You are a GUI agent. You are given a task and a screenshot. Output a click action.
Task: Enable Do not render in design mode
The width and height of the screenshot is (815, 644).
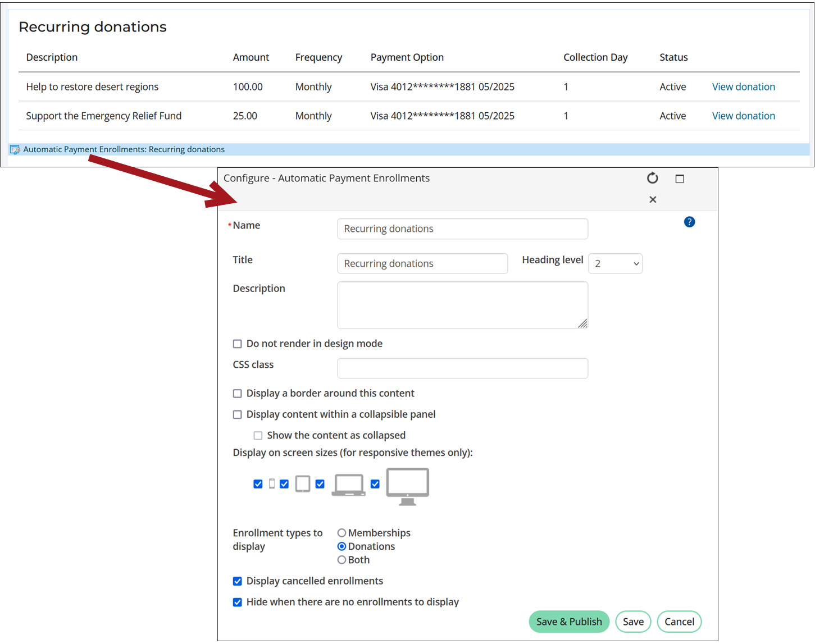point(238,344)
